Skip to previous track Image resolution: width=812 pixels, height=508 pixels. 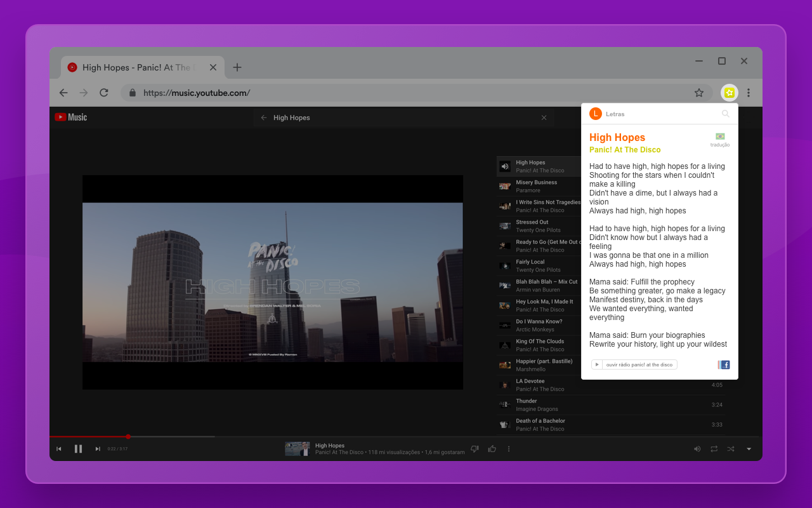pyautogui.click(x=59, y=449)
